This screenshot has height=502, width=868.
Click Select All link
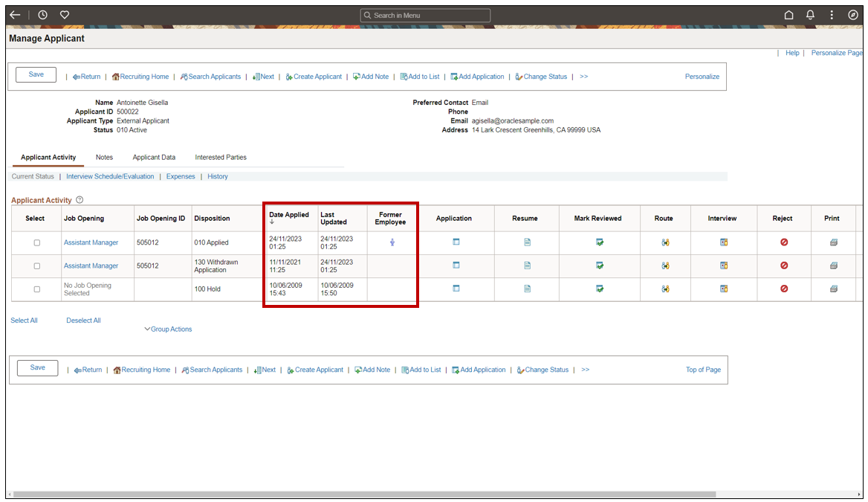[x=24, y=321]
